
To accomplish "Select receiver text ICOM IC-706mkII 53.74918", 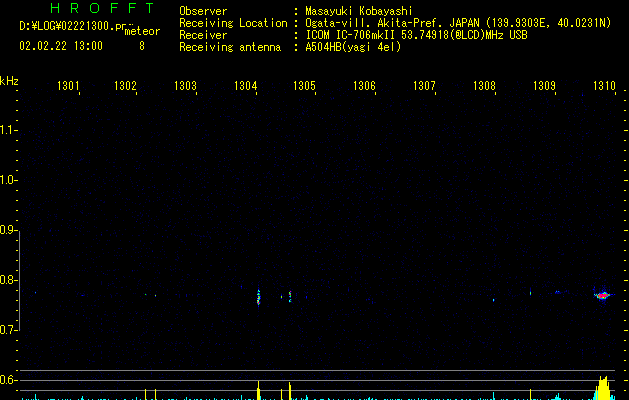I will pos(377,35).
